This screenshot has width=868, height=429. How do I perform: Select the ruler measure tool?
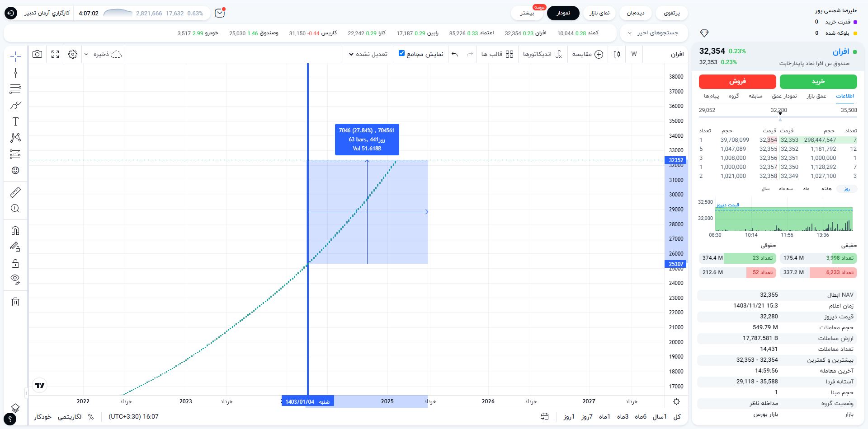click(x=15, y=192)
